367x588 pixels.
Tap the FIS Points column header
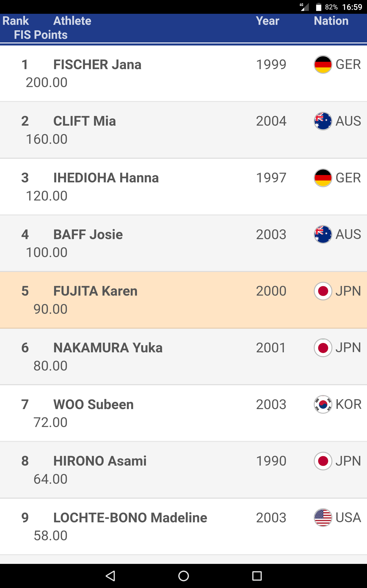tap(41, 35)
